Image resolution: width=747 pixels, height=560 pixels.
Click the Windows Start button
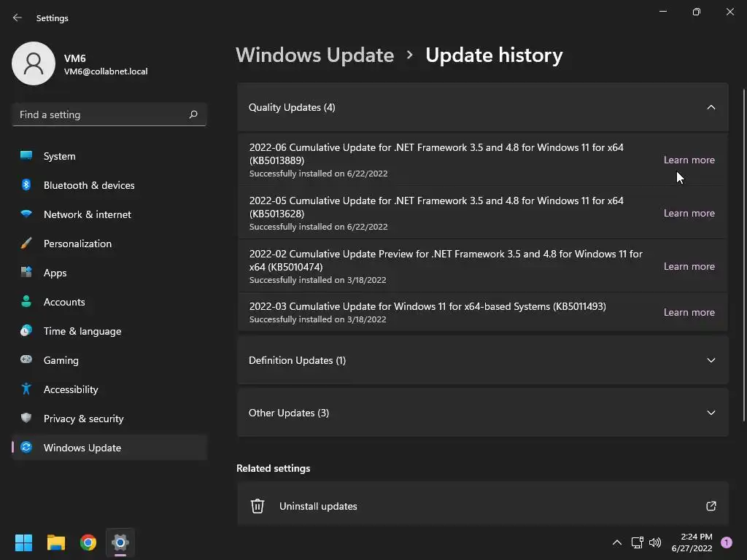click(x=23, y=542)
